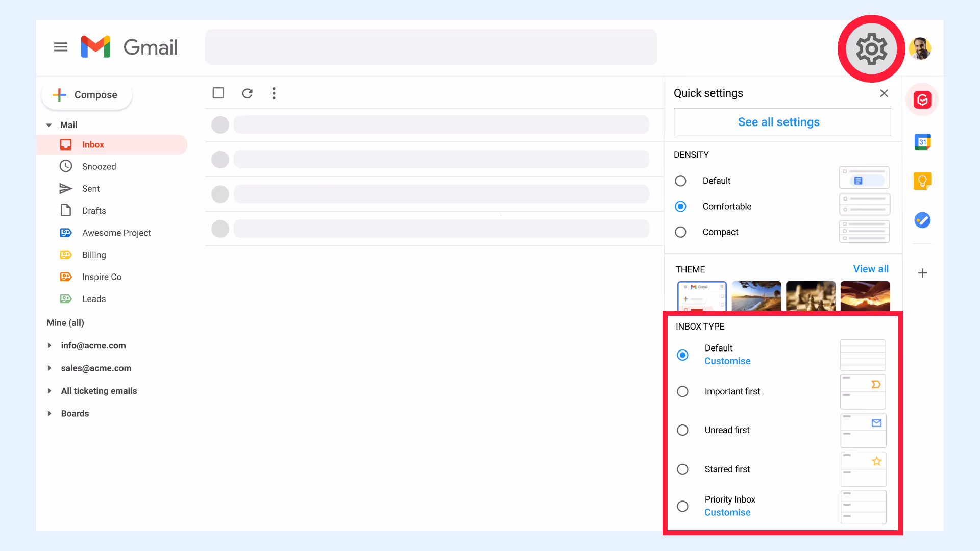Select Default inbox type radio
980x551 pixels.
tap(682, 355)
